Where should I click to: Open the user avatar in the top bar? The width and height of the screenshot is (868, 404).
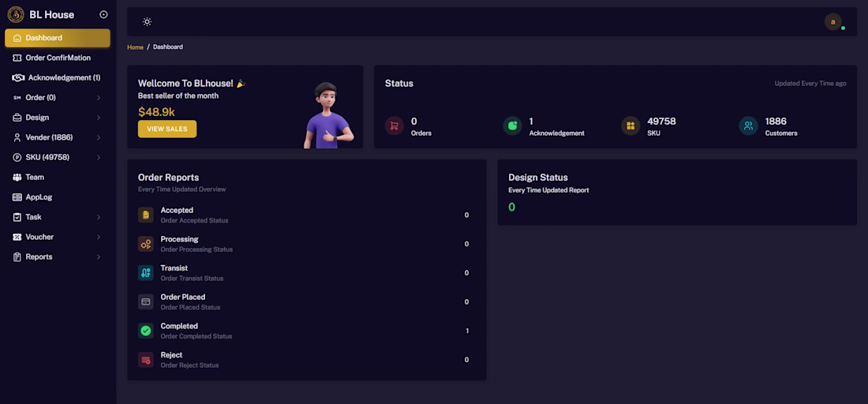tap(832, 21)
